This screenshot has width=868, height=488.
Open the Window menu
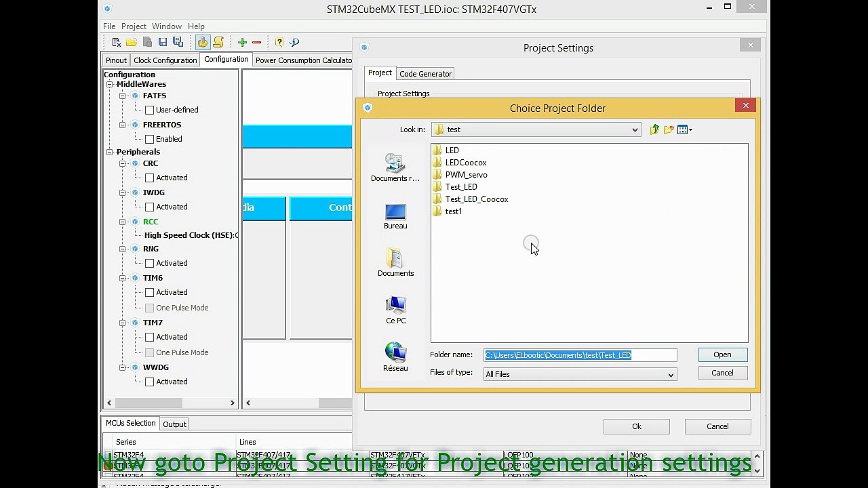[167, 26]
